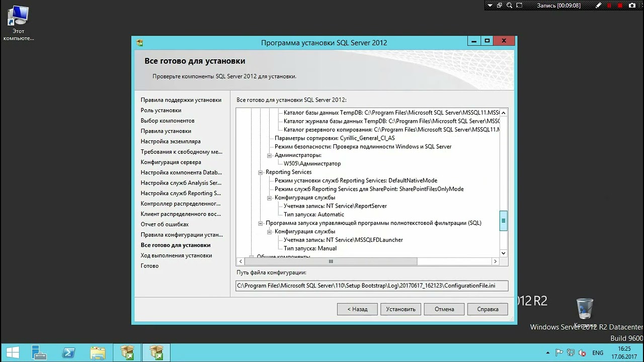The height and width of the screenshot is (362, 644).
Task: Open the Этот компьютер desktop icon
Action: pyautogui.click(x=18, y=23)
